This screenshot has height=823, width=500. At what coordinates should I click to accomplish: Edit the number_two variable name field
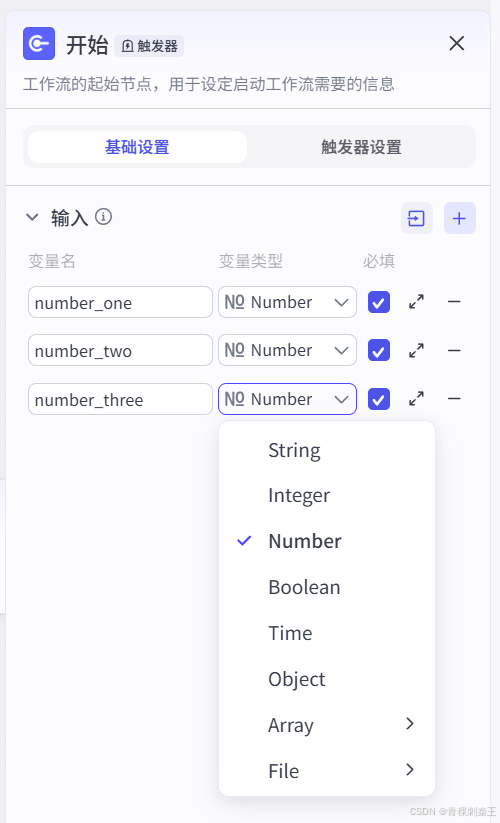tap(120, 350)
